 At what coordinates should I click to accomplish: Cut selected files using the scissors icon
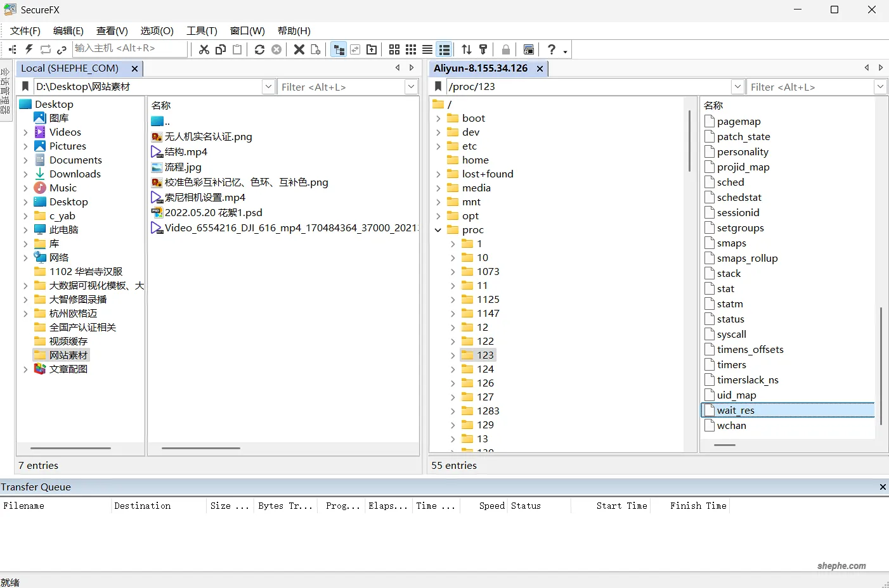(204, 49)
